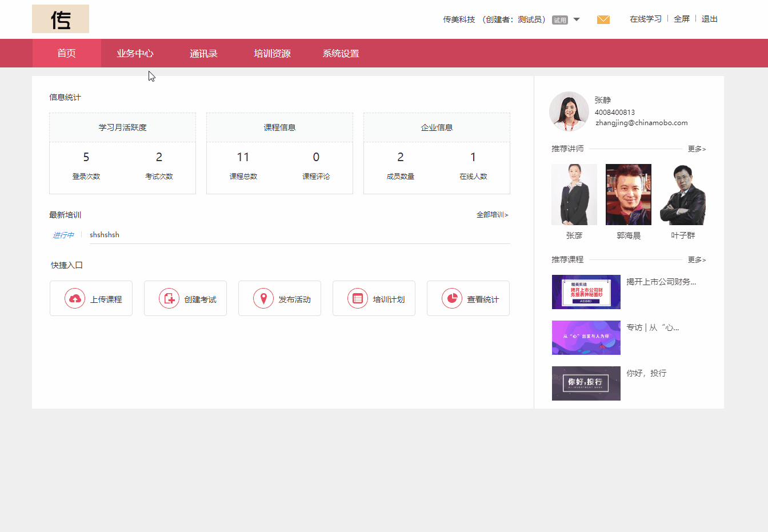Open the 培训资源 tab
The image size is (768, 532).
click(271, 53)
